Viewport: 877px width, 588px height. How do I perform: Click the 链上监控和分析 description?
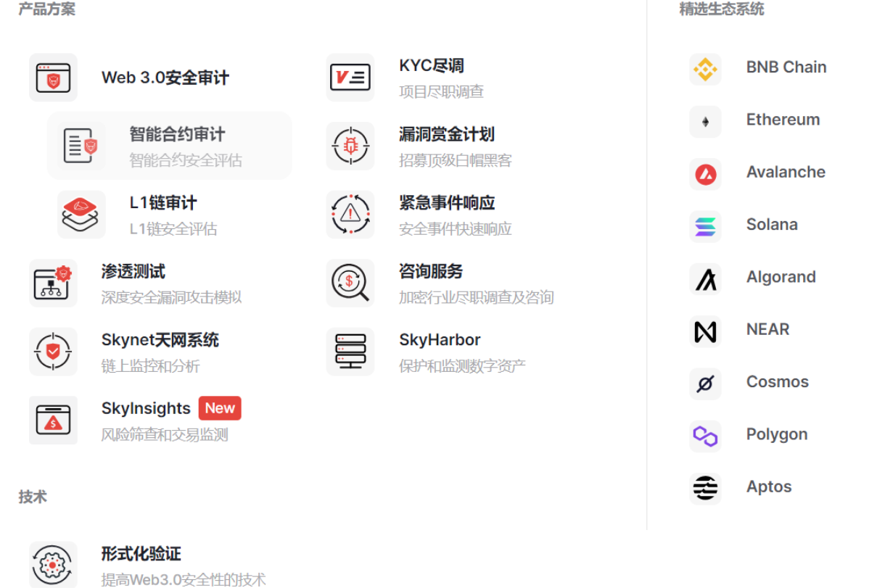point(150,366)
